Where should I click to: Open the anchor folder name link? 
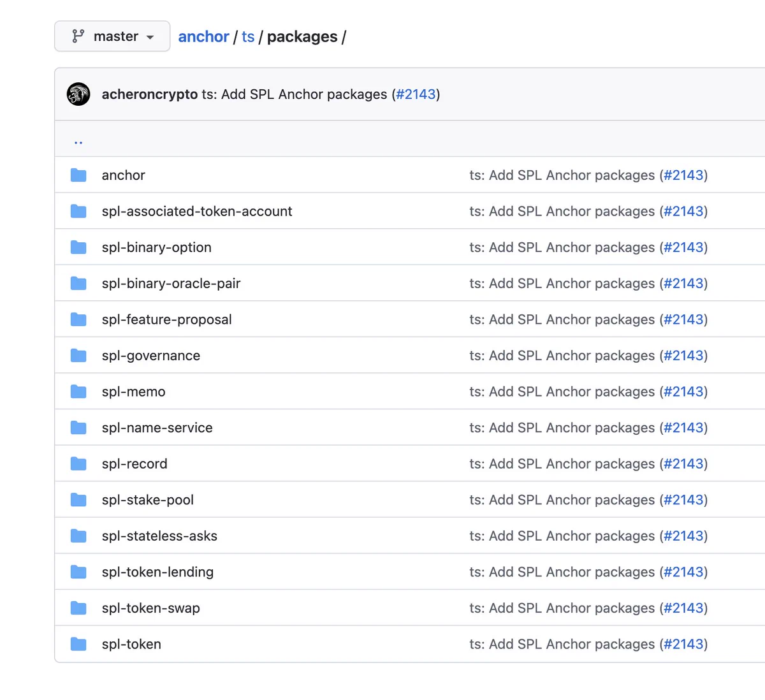(x=124, y=175)
